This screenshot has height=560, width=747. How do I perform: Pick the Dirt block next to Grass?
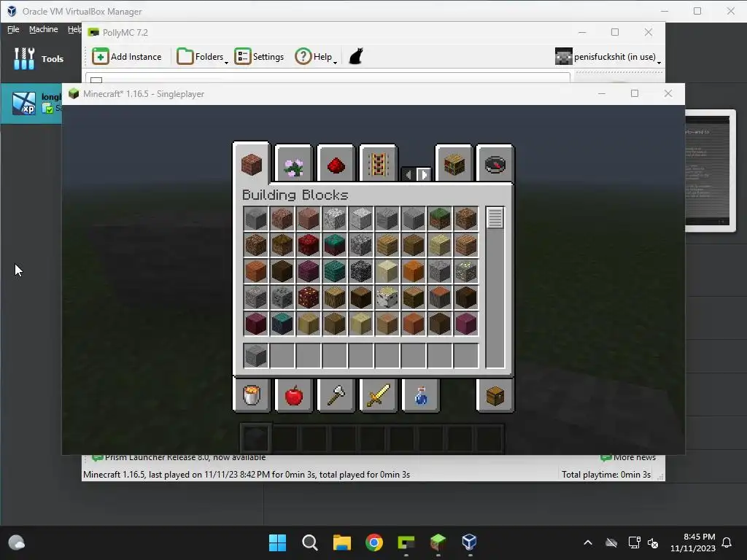[466, 219]
